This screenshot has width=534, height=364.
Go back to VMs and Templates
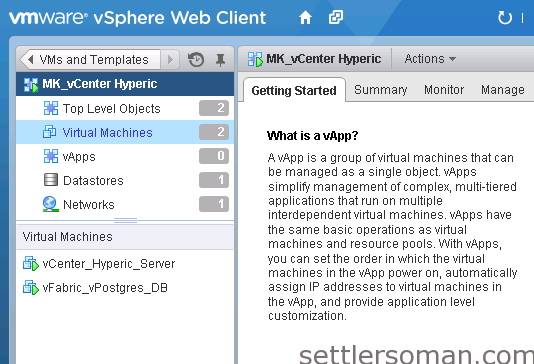[91, 60]
